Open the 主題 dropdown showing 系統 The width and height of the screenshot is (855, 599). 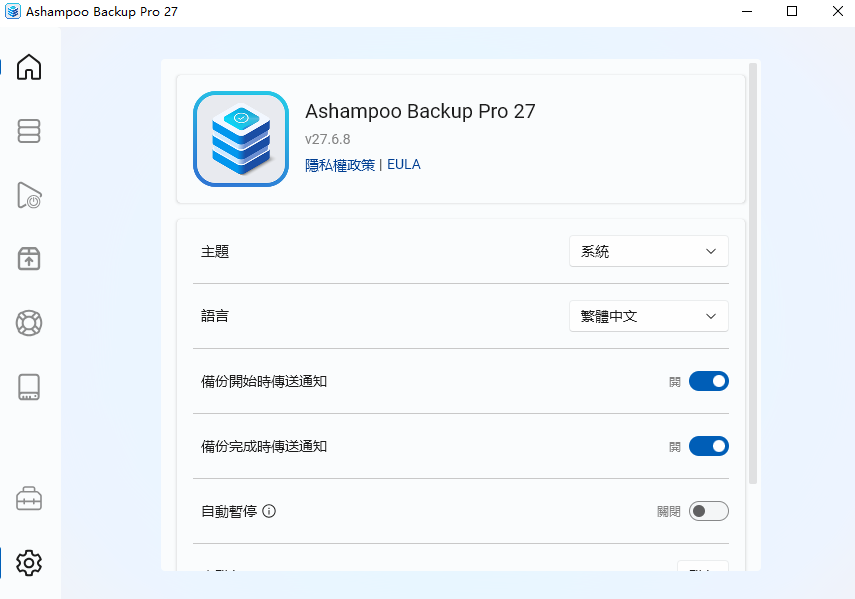click(x=649, y=251)
